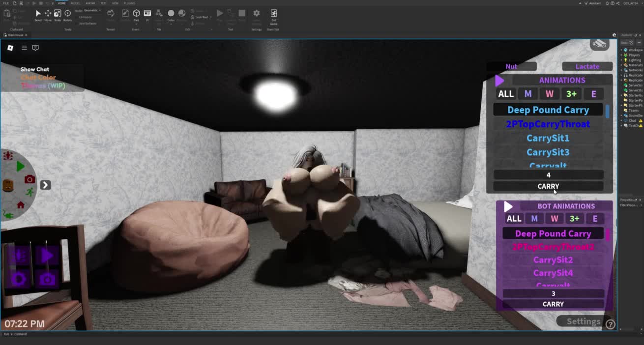Click the Color swatch in Edit group
The image size is (644, 345).
pyautogui.click(x=171, y=14)
